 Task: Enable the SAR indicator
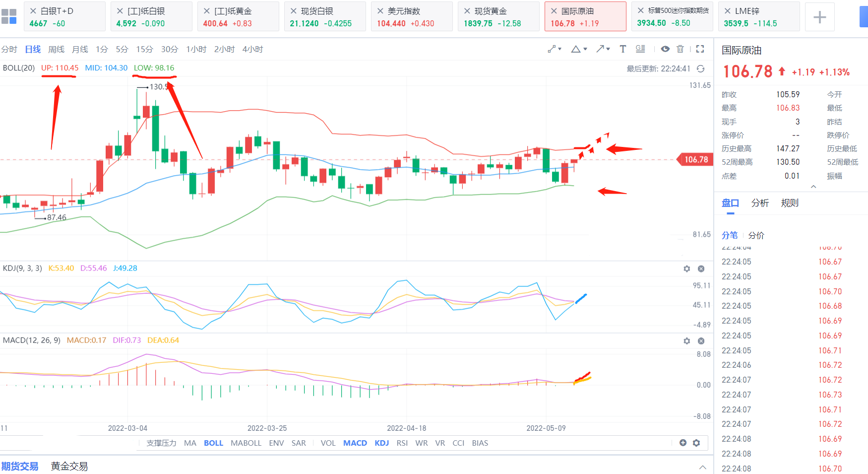pyautogui.click(x=299, y=443)
